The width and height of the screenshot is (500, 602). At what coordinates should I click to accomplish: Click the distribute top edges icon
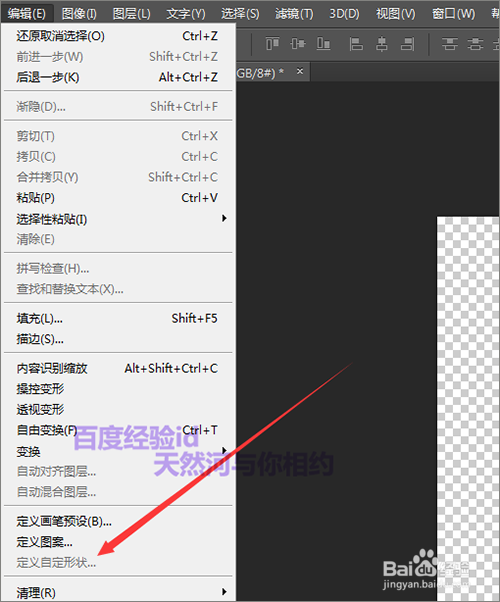[450, 44]
